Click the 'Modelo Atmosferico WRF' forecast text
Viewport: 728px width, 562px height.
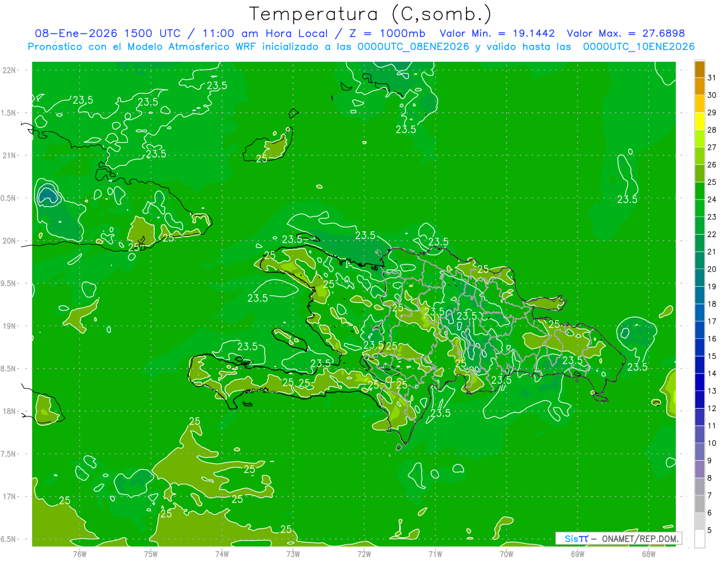pos(191,47)
